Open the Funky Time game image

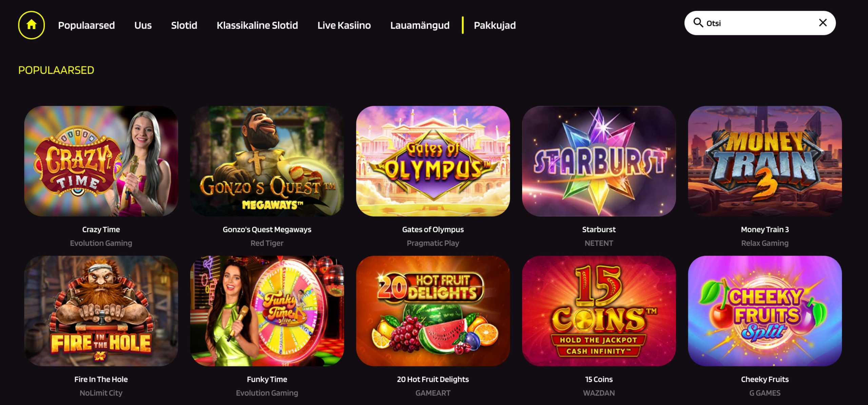267,311
